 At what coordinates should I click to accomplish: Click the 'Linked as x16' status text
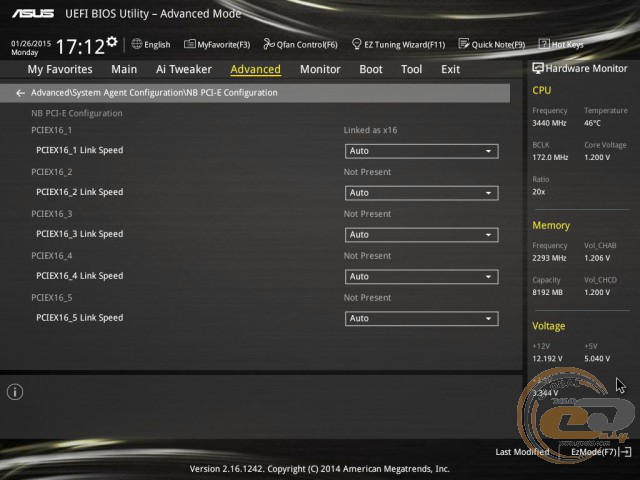point(370,130)
